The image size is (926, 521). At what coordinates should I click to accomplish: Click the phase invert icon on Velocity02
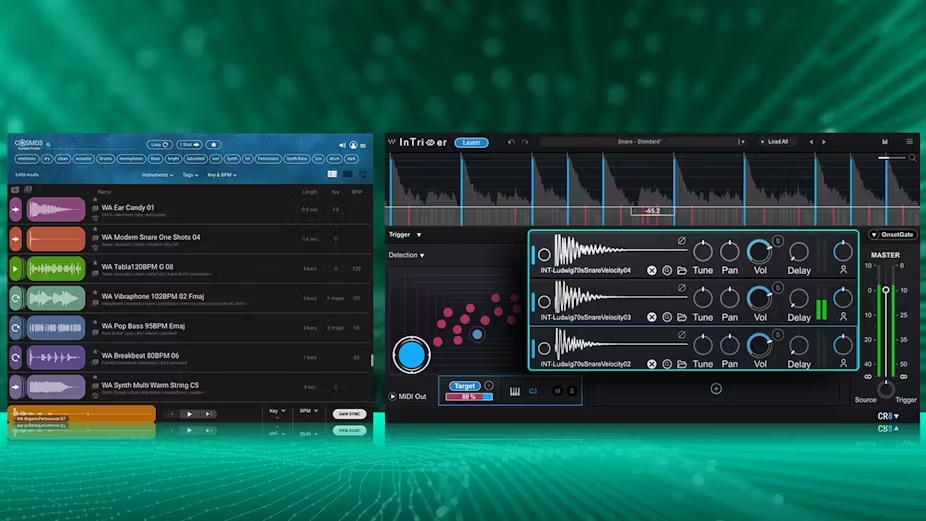point(682,334)
